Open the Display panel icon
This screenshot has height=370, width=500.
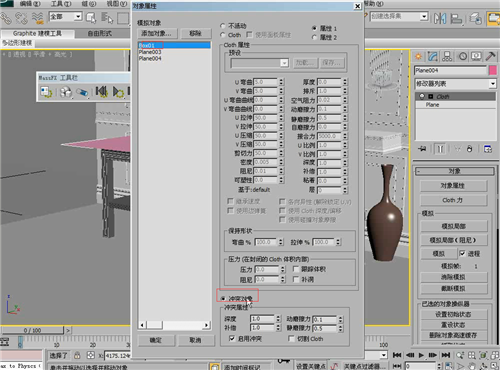pos(476,56)
